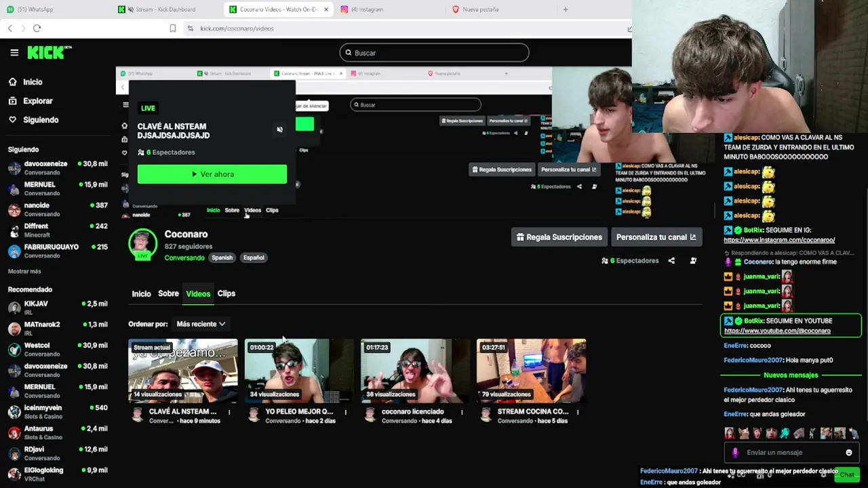Image resolution: width=868 pixels, height=488 pixels.
Task: Click the green Ver ahora button
Action: pos(212,174)
